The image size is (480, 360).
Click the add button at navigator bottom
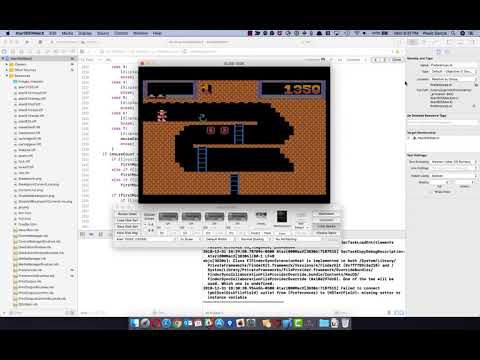coord(4,313)
